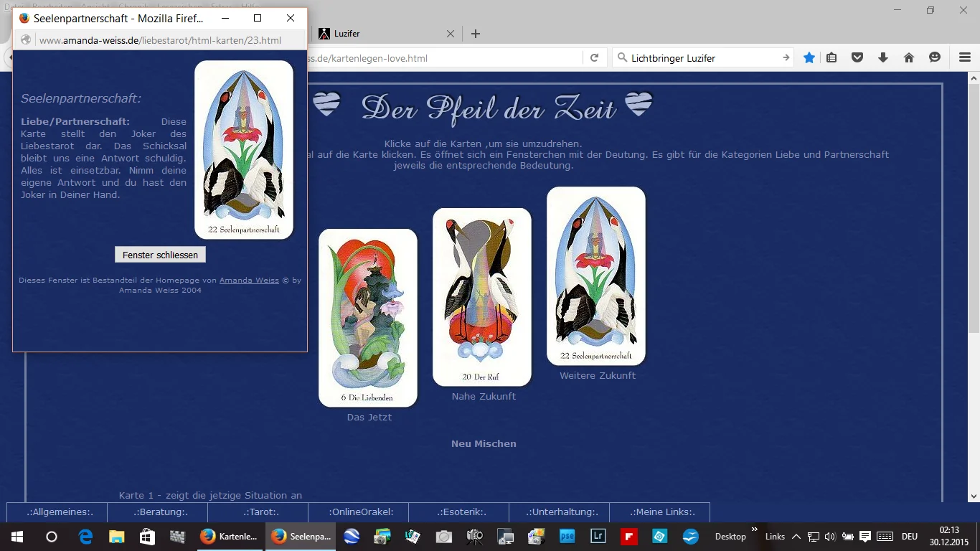Open the bookmarks list icon
Image resolution: width=980 pixels, height=551 pixels.
tap(831, 58)
